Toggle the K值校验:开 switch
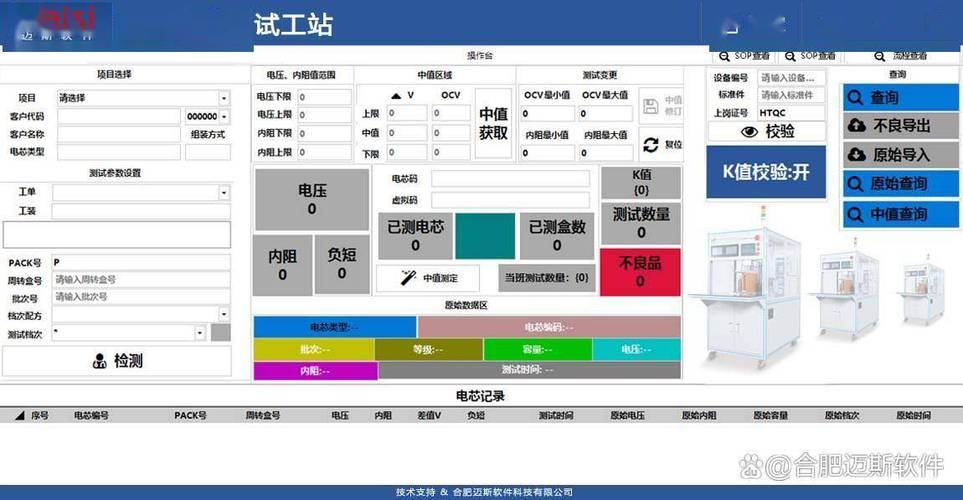 pyautogui.click(x=766, y=172)
